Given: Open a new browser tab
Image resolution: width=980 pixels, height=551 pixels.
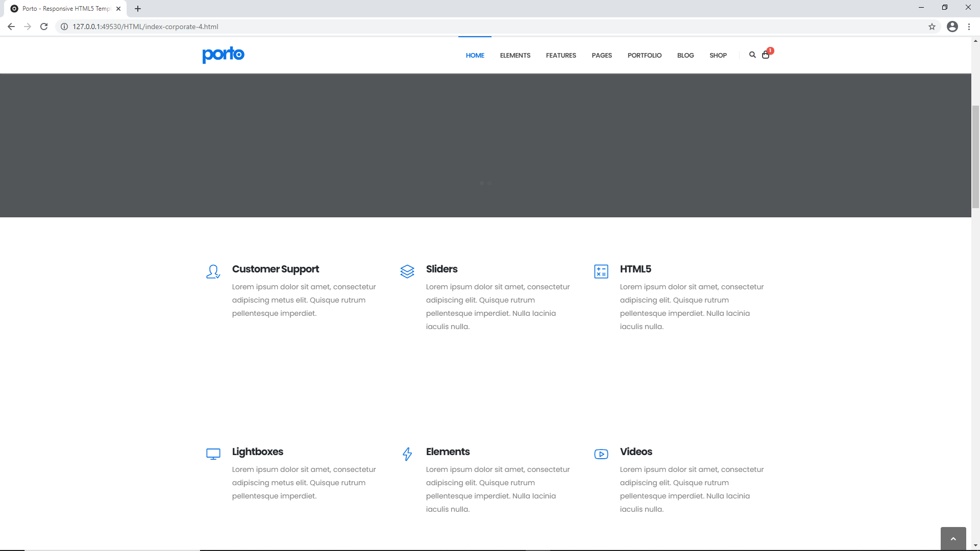Looking at the screenshot, I should [x=138, y=9].
